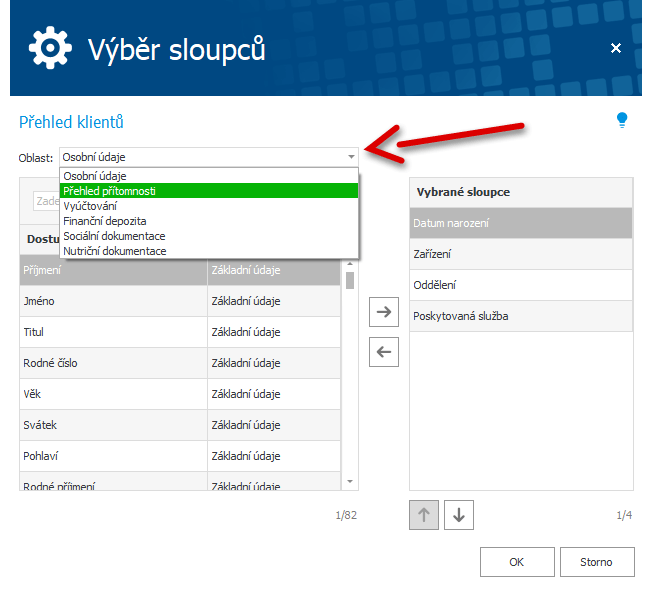Viewport: 652px width, 593px height.
Task: Click scrollbar up arrow in available list
Action: (x=350, y=264)
